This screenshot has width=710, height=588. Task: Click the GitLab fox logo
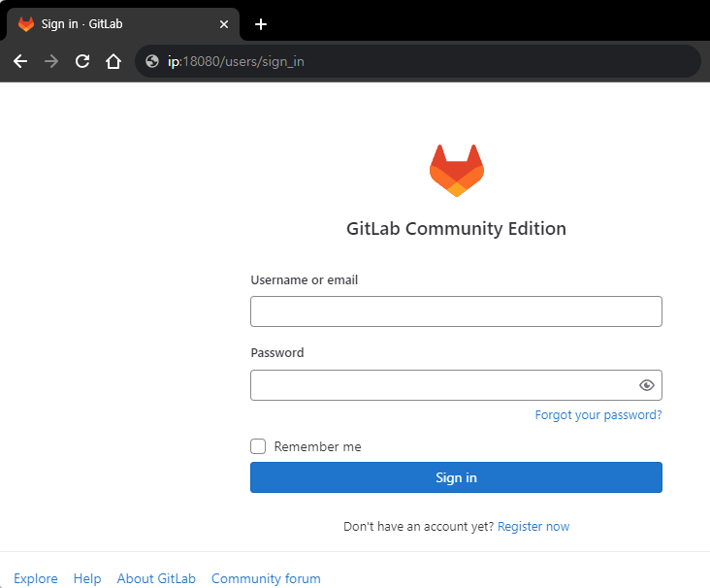pos(457,171)
